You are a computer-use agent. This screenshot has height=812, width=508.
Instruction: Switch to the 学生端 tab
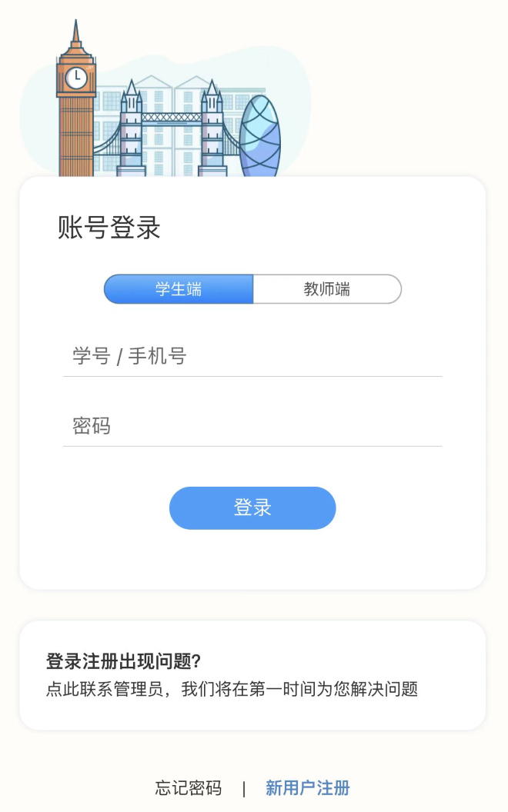pos(179,289)
